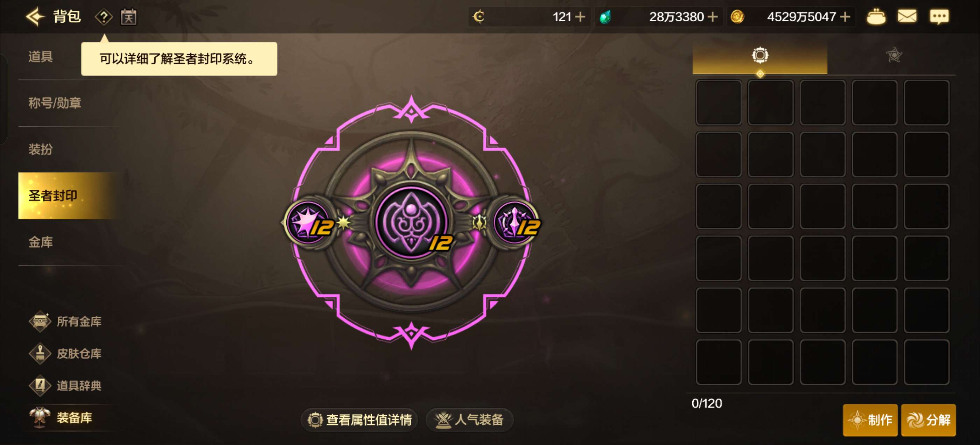Open the mail envelope icon
This screenshot has width=980, height=445.
pyautogui.click(x=907, y=16)
